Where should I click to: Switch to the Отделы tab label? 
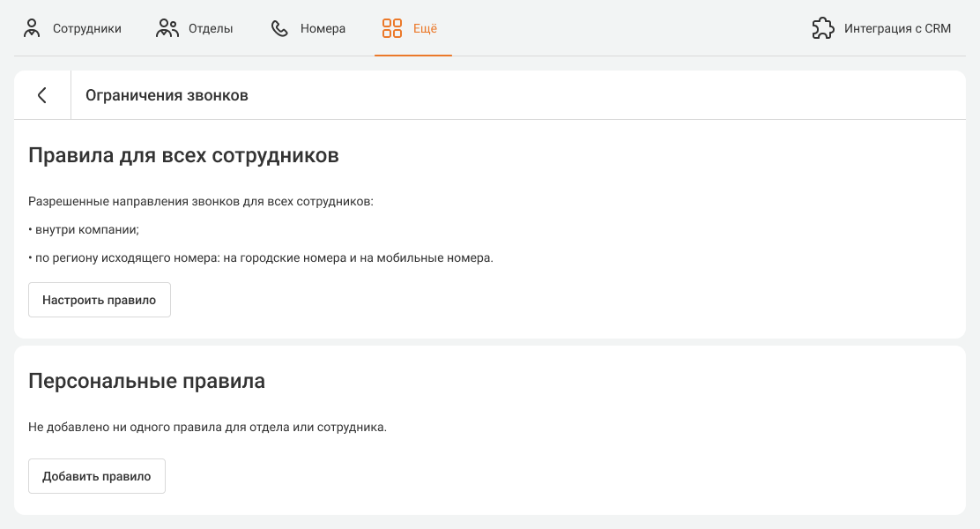(x=211, y=28)
